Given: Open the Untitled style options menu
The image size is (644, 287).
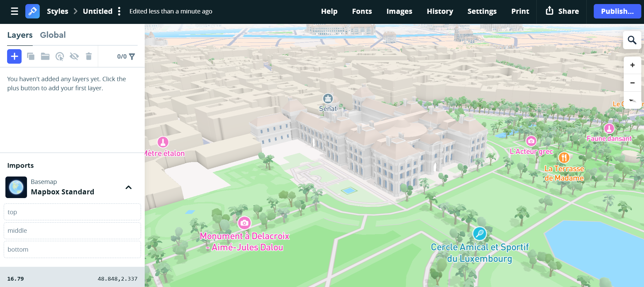Looking at the screenshot, I should tap(119, 11).
